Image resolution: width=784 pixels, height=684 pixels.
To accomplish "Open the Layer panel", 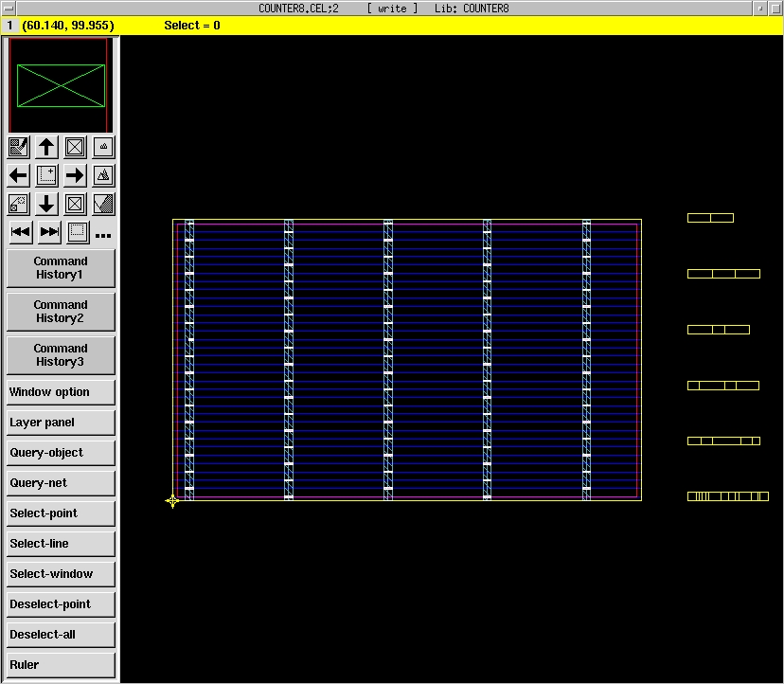I will click(x=61, y=423).
